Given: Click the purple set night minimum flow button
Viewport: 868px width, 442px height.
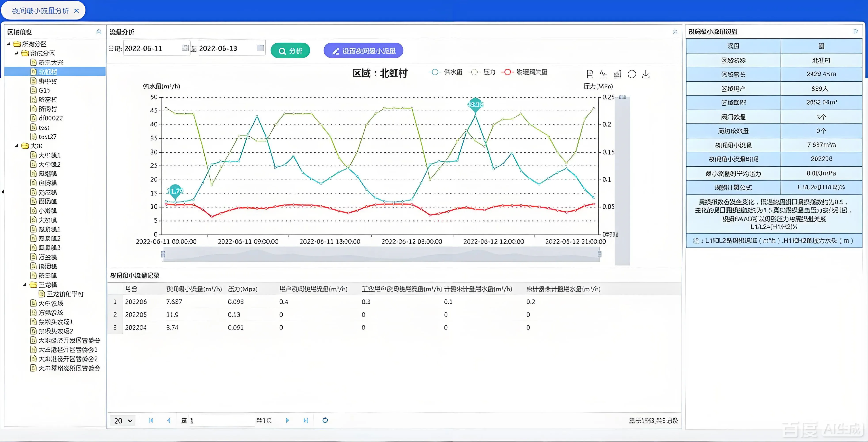Looking at the screenshot, I should (x=363, y=51).
